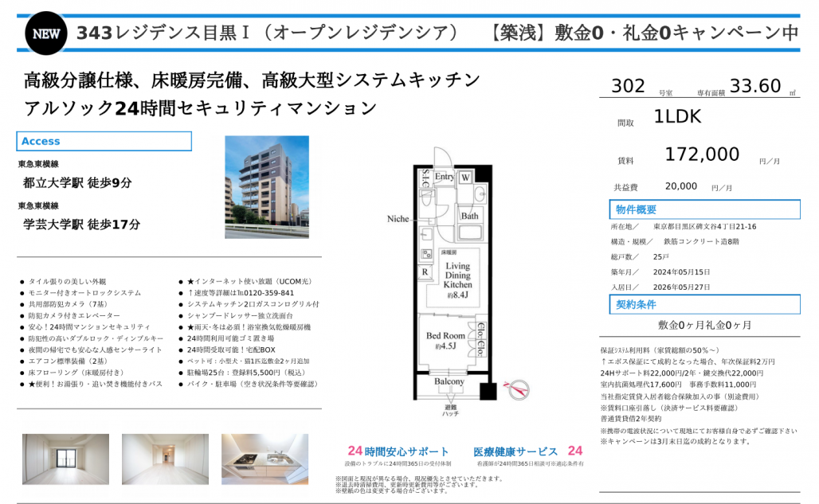Click the washing machine W symbol
Image resolution: width=819 pixels, height=504 pixels.
[464, 177]
